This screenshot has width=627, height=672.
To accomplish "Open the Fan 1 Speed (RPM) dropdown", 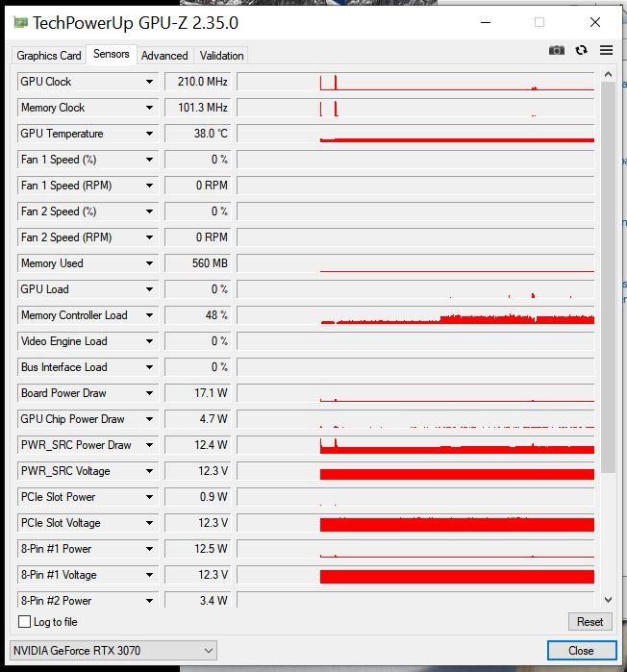I will coord(149,186).
